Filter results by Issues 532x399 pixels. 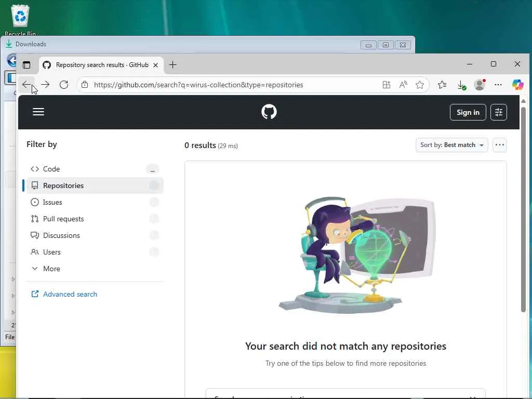(95, 202)
